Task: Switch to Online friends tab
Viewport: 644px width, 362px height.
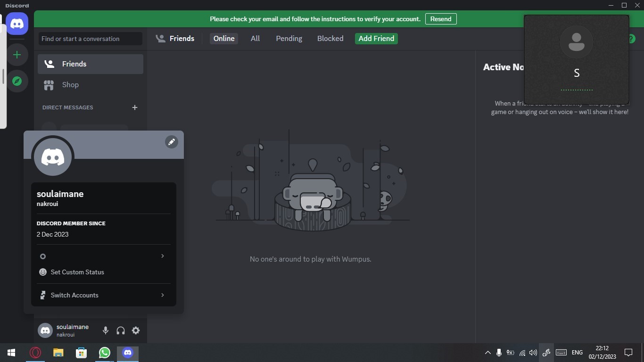Action: 224,39
